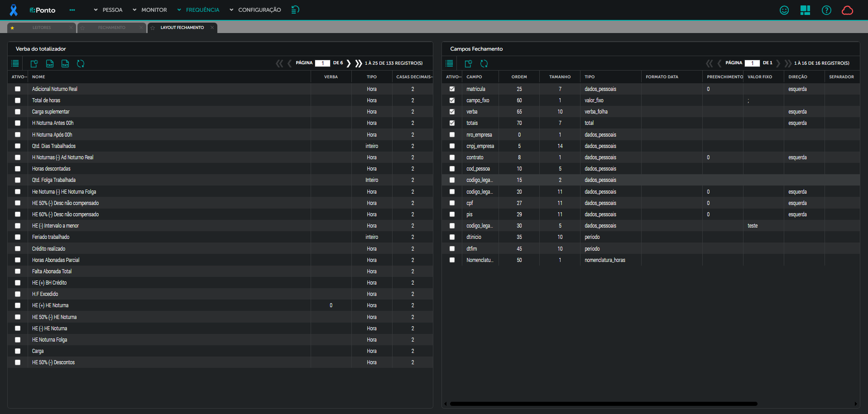Refresh the Verba do totalizador list
Viewport: 868px width, 414px height.
pyautogui.click(x=81, y=64)
